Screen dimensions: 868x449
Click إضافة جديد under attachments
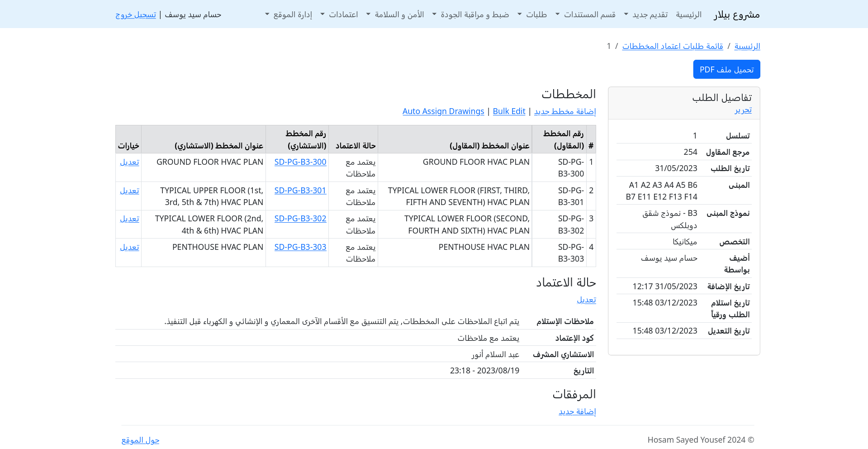pyautogui.click(x=577, y=411)
